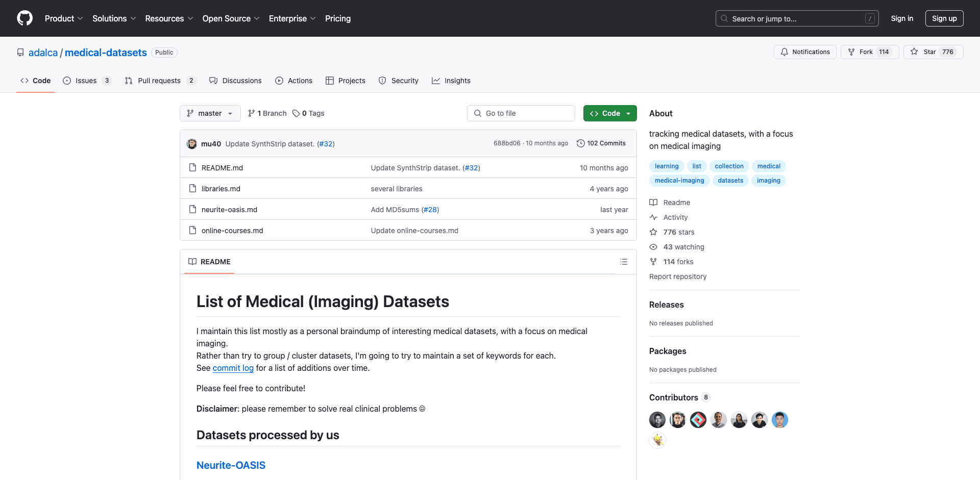Click the tag icon next to 0 Tags
Screen dimensions: 980x480
click(x=296, y=113)
